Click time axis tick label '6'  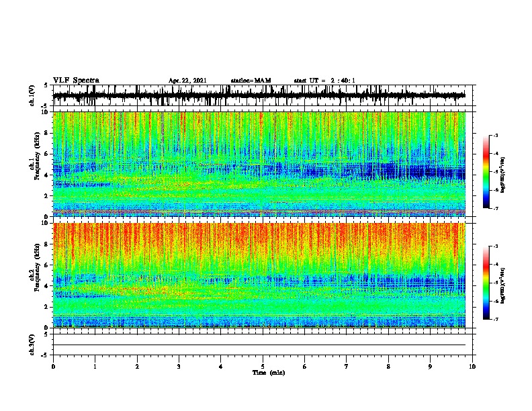pos(305,367)
